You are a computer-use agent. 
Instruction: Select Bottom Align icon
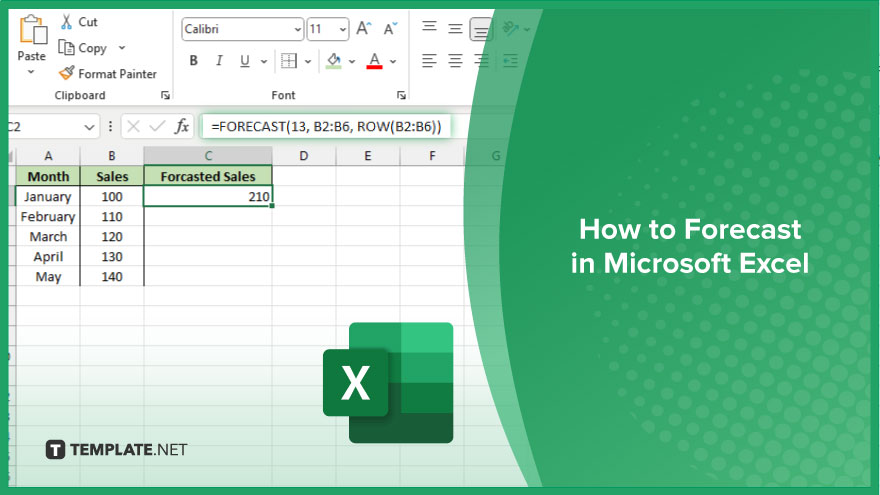click(481, 29)
